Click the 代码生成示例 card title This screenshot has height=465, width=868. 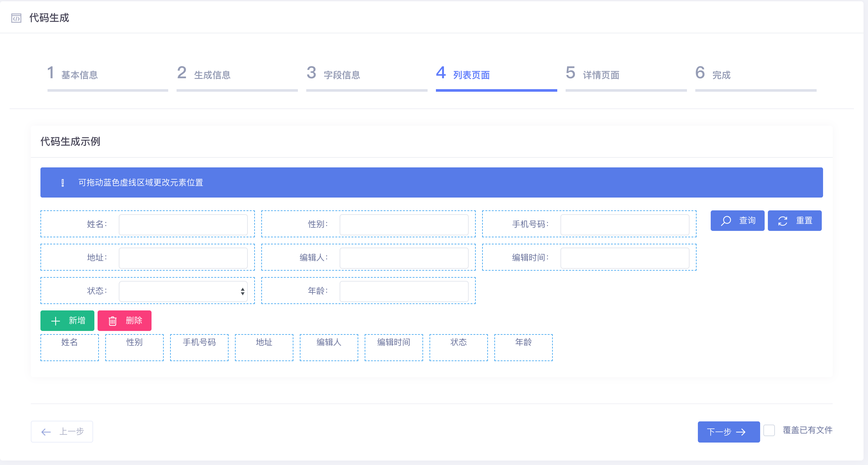[x=70, y=141]
